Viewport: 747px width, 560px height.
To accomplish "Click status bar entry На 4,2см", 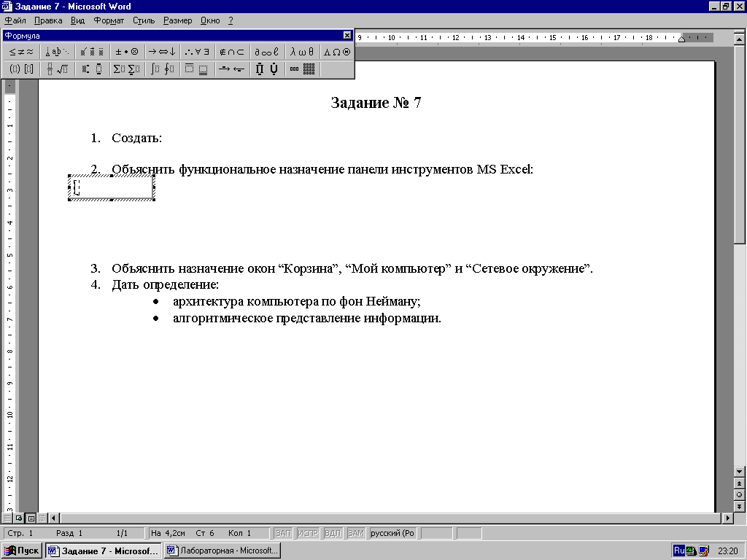I will (168, 533).
